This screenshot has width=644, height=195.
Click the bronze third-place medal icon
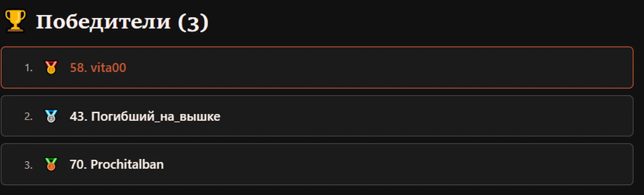[x=51, y=164]
